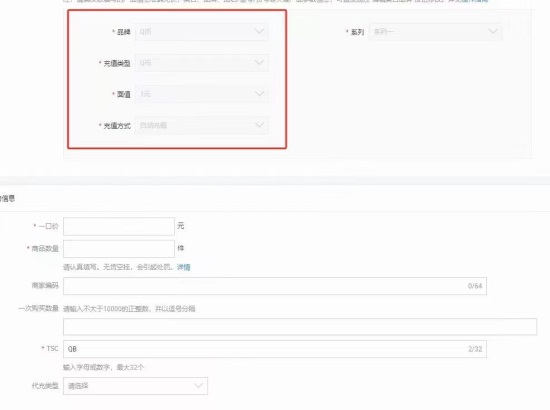The height and width of the screenshot is (410, 550).
Task: Open the 充值方式 field showing 自动充值
Action: [x=202, y=125]
